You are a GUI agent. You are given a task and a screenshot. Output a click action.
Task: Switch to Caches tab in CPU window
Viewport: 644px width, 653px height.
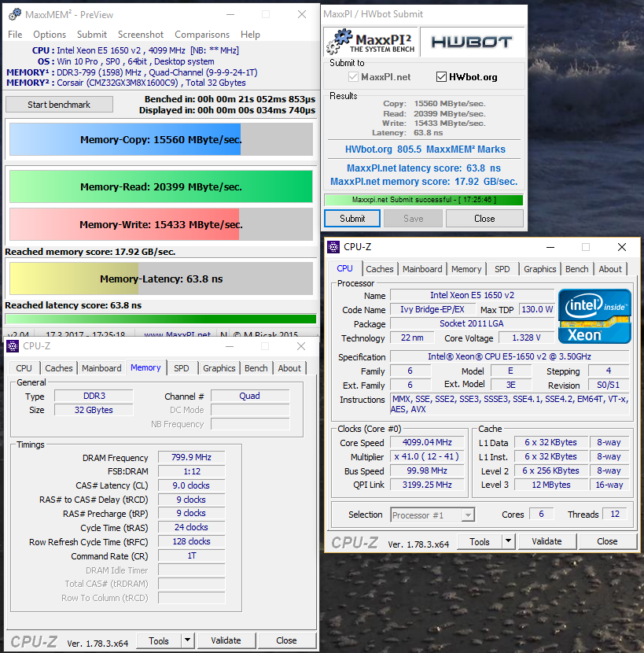380,269
